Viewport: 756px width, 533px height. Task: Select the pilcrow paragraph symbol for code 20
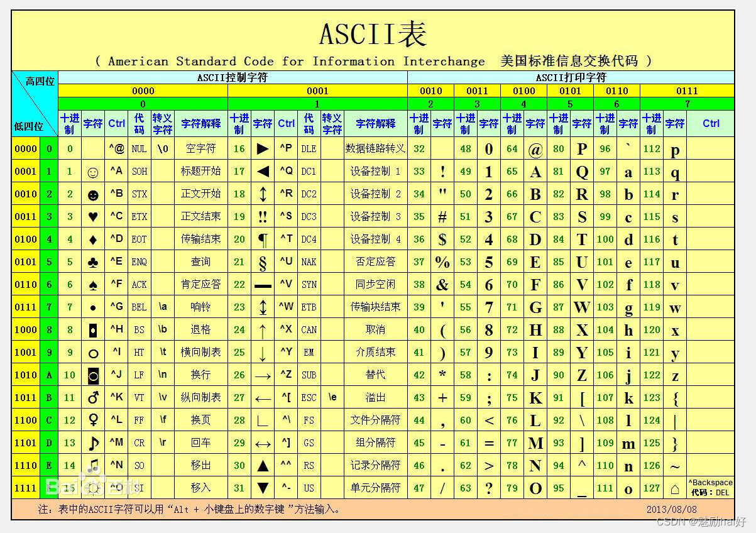coord(263,239)
